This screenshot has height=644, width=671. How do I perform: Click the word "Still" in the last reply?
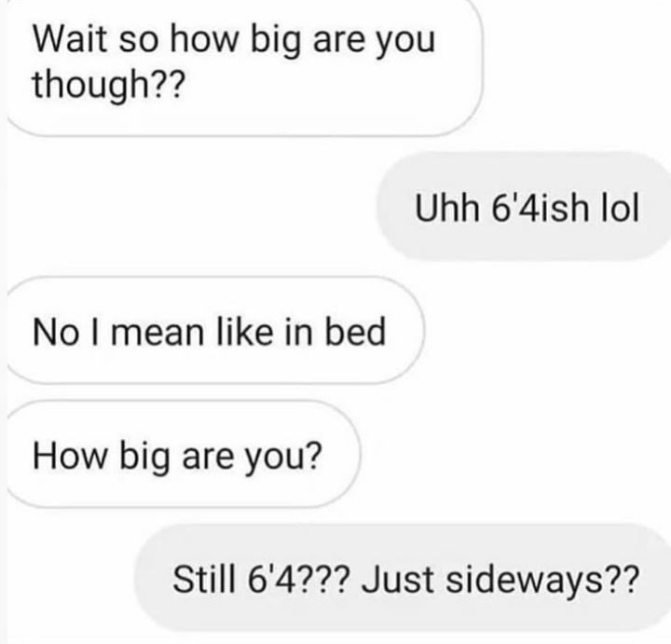click(x=204, y=580)
